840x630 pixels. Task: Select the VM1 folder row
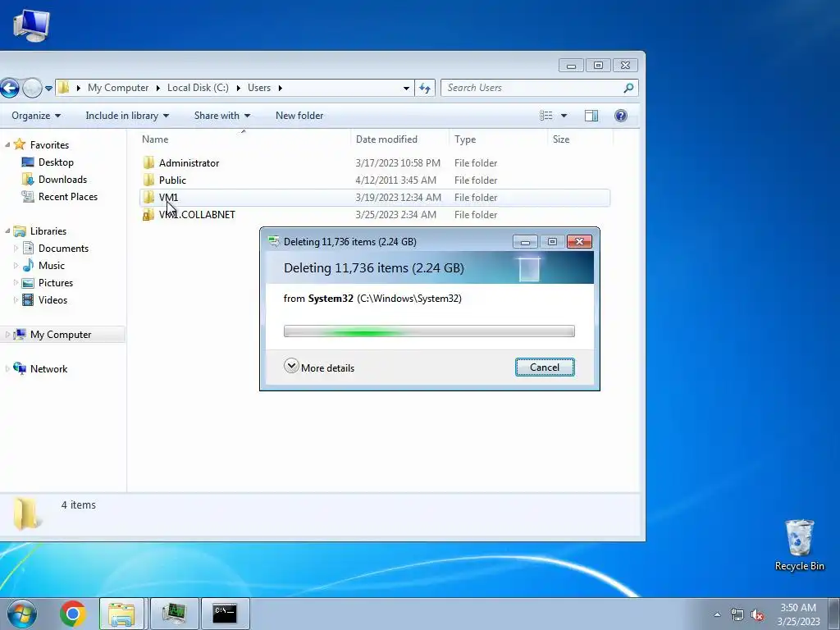(375, 197)
